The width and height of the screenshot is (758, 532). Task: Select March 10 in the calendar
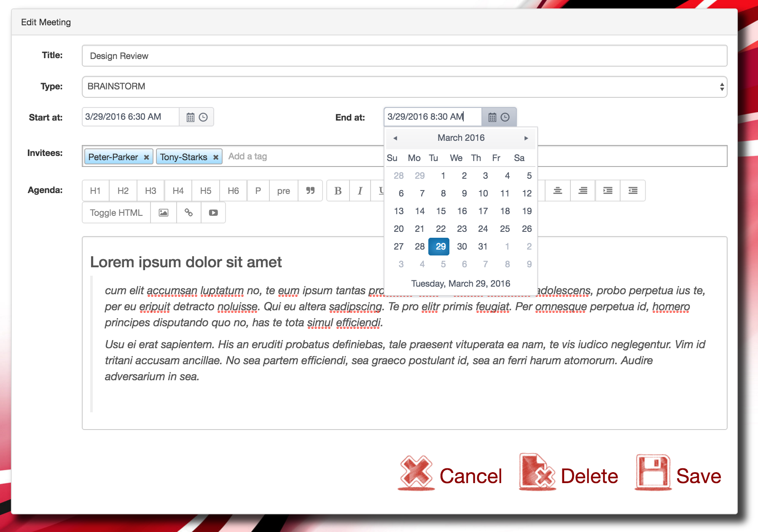pos(483,193)
